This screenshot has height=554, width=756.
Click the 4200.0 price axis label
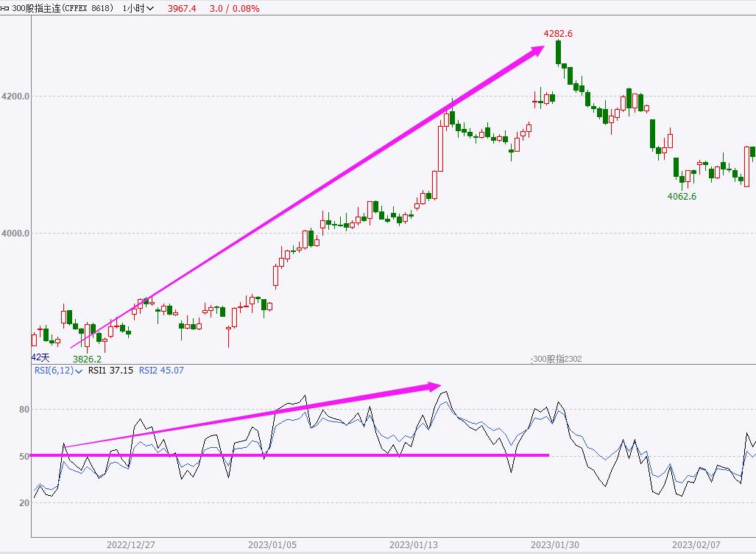click(x=15, y=96)
